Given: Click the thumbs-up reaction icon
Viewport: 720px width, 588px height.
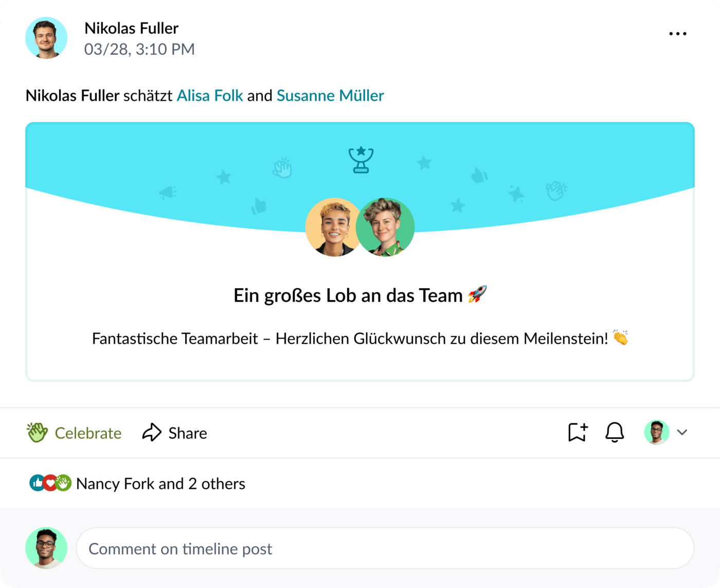Looking at the screenshot, I should (x=37, y=483).
